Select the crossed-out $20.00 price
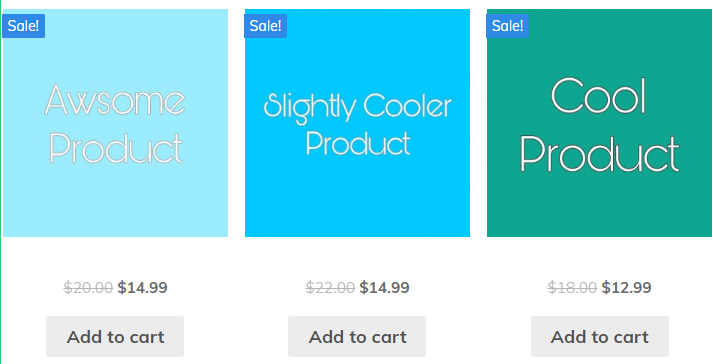This screenshot has height=364, width=713. pyautogui.click(x=88, y=288)
